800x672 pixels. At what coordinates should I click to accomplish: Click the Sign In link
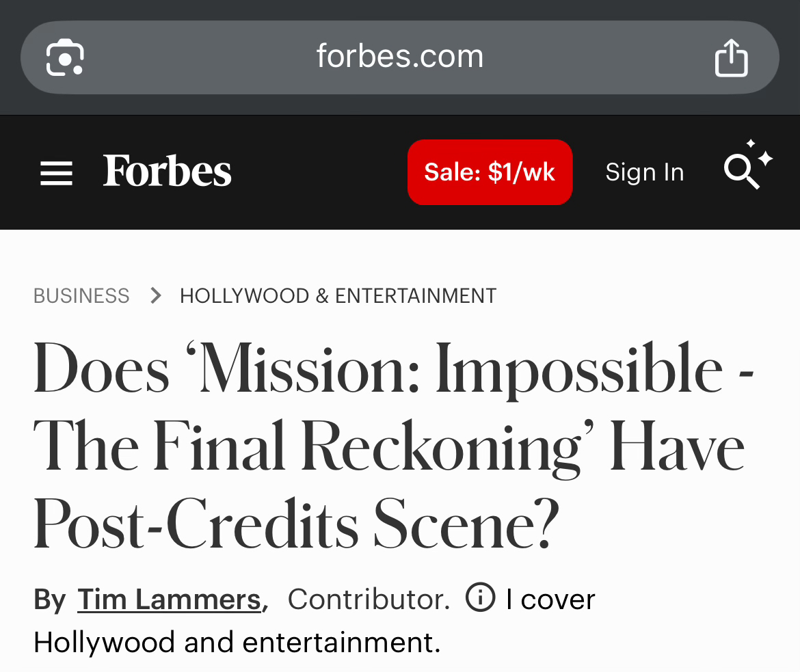click(644, 172)
